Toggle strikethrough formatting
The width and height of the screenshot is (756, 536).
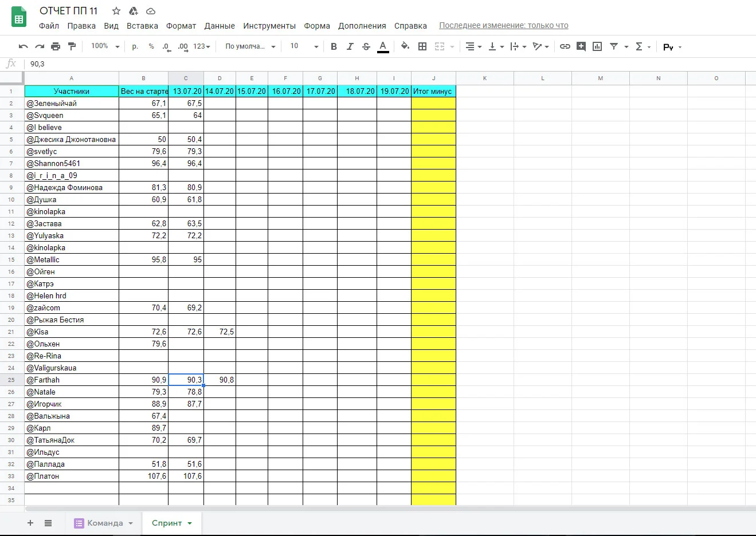366,46
